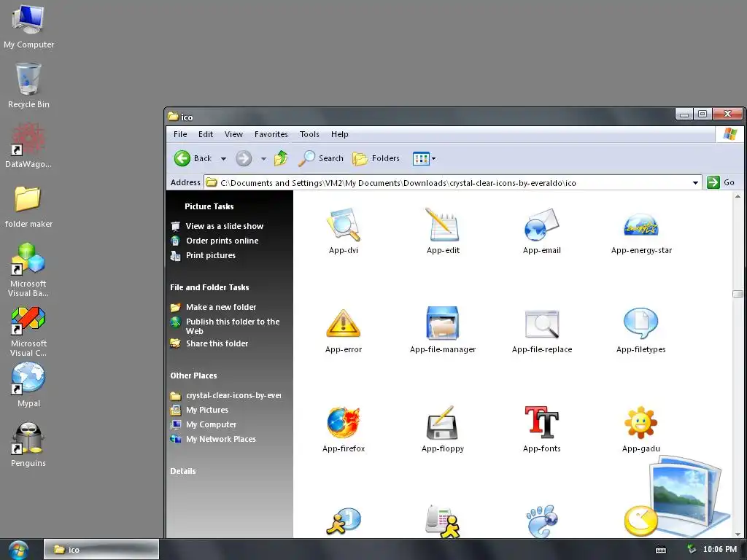
Task: Click the system tray clock
Action: [720, 550]
